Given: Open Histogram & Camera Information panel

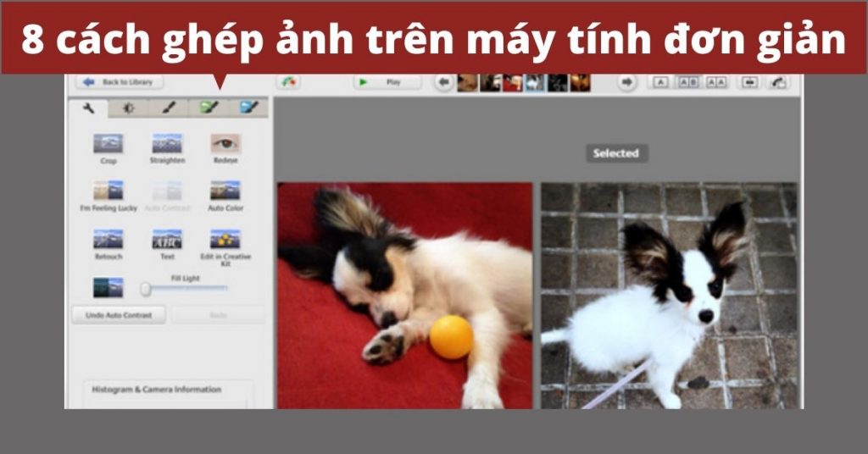Looking at the screenshot, I should (x=156, y=390).
